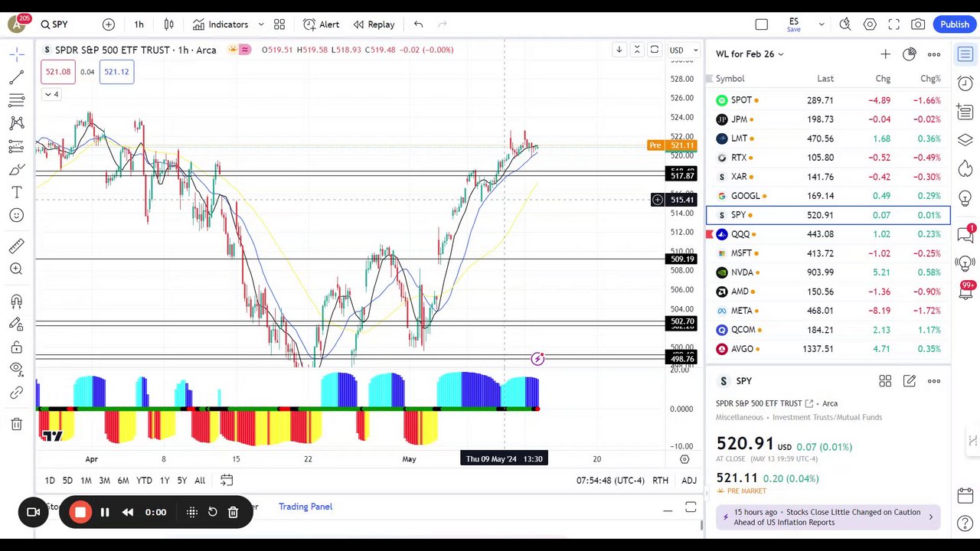Open indicator templates grid
Image resolution: width=980 pixels, height=551 pixels.
click(x=279, y=24)
